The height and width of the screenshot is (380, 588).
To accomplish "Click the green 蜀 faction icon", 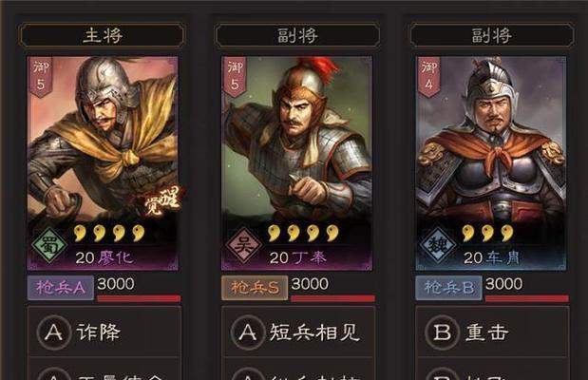I will [x=49, y=245].
